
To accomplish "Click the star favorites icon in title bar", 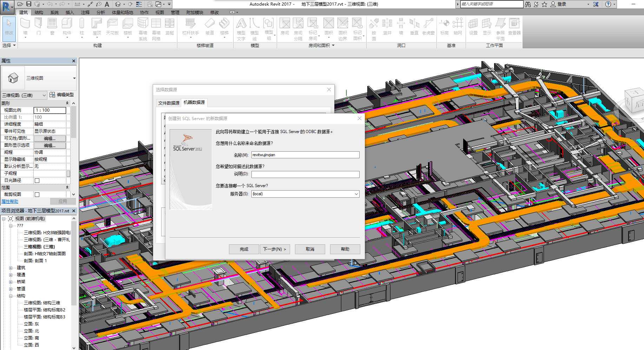I will tap(544, 4).
